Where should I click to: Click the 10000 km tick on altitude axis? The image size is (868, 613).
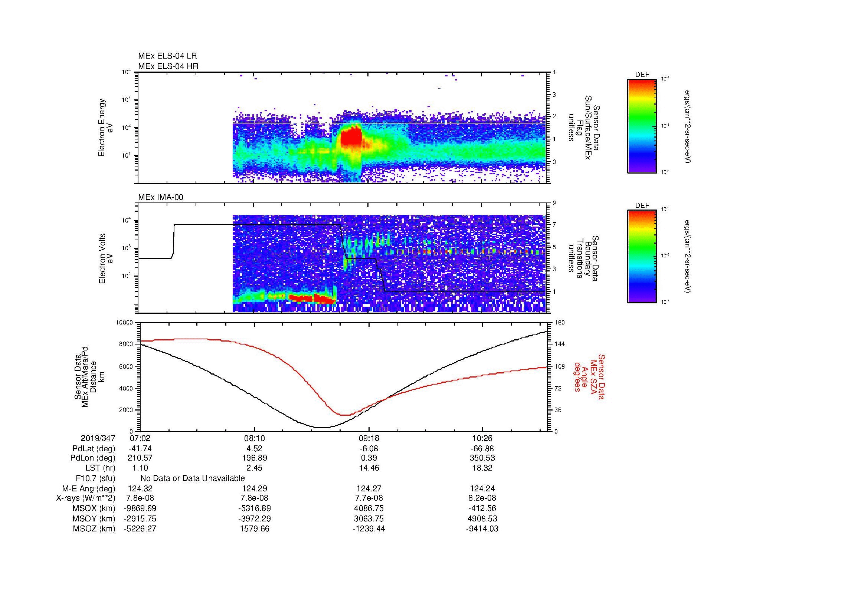124,323
